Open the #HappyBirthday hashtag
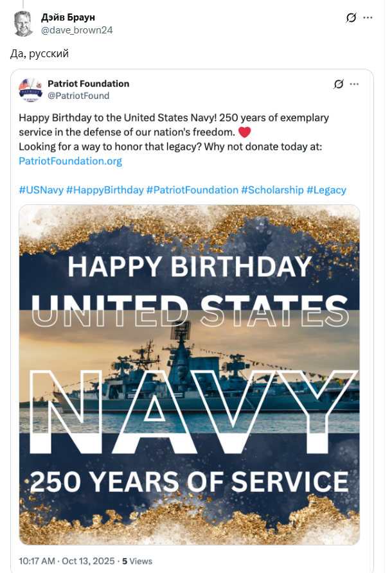Viewport: 392px width, 573px height. (104, 190)
